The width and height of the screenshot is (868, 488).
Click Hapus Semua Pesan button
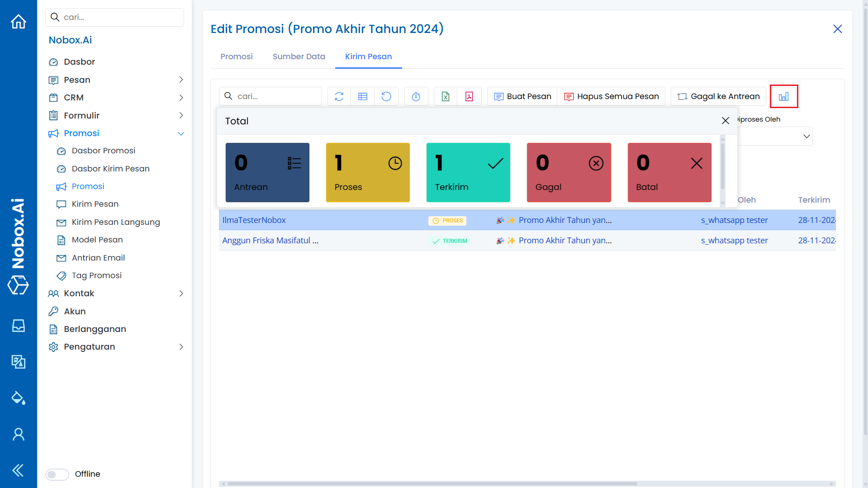pos(612,96)
